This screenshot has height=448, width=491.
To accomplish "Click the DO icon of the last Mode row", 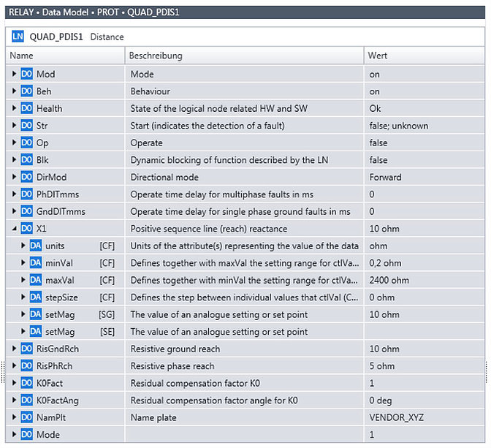I will (x=26, y=435).
